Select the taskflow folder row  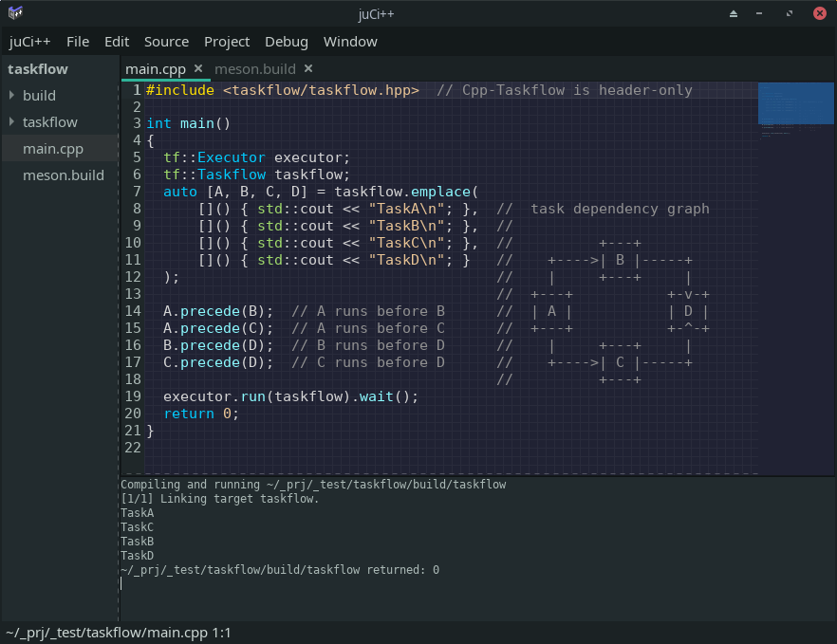click(x=60, y=122)
